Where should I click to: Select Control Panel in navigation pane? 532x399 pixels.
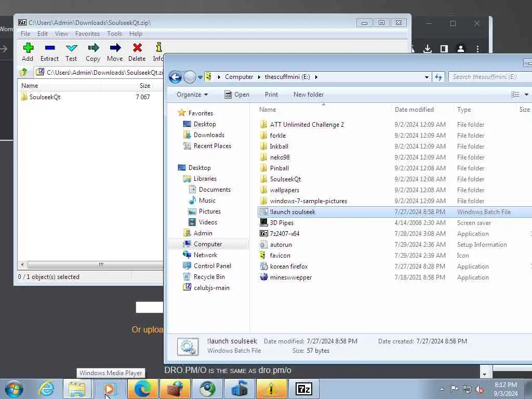(212, 266)
